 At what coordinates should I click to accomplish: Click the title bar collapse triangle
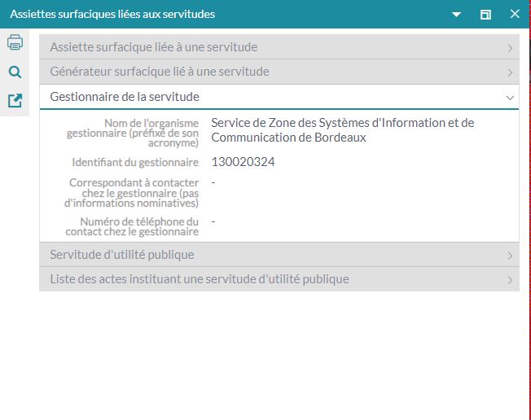(x=457, y=15)
